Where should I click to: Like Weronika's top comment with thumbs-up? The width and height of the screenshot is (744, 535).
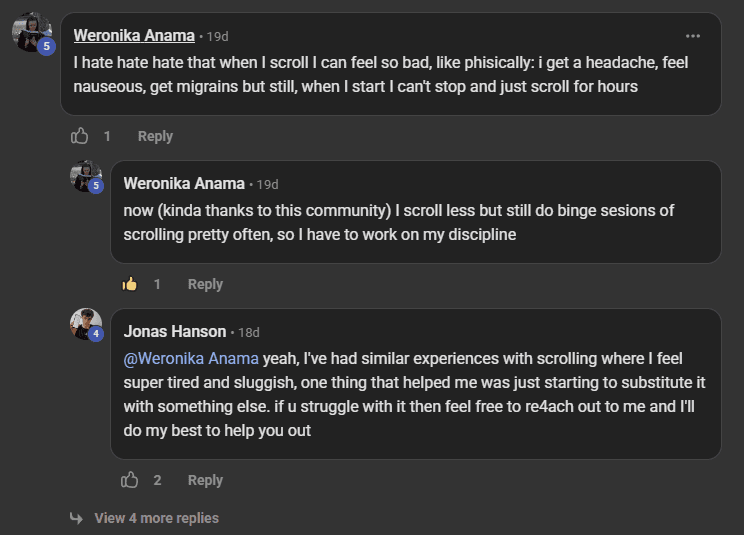pyautogui.click(x=80, y=136)
